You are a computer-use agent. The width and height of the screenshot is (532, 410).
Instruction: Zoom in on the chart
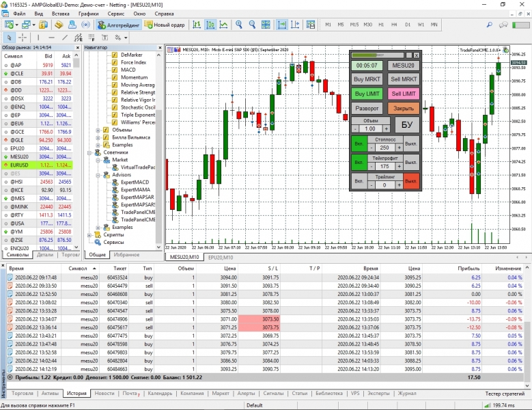click(239, 25)
